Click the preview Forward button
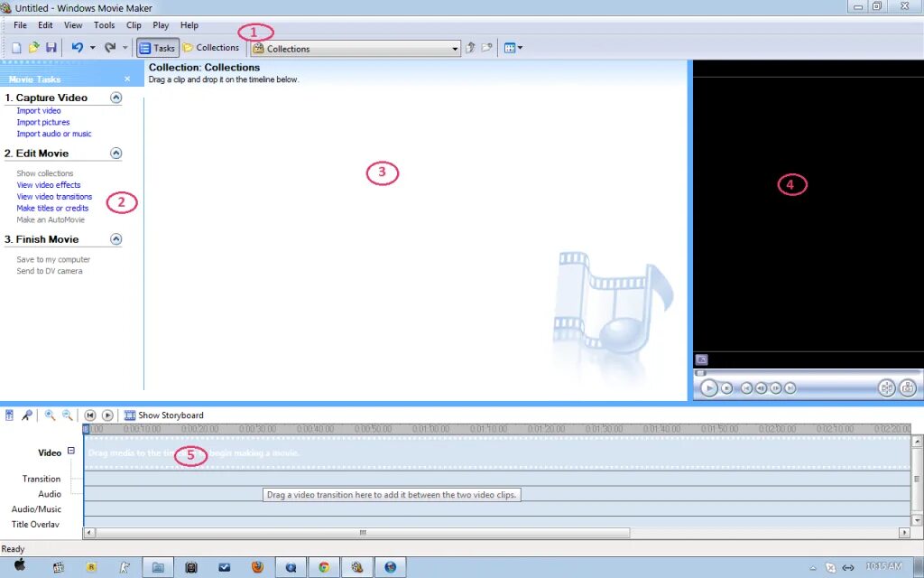The image size is (924, 578). point(790,388)
